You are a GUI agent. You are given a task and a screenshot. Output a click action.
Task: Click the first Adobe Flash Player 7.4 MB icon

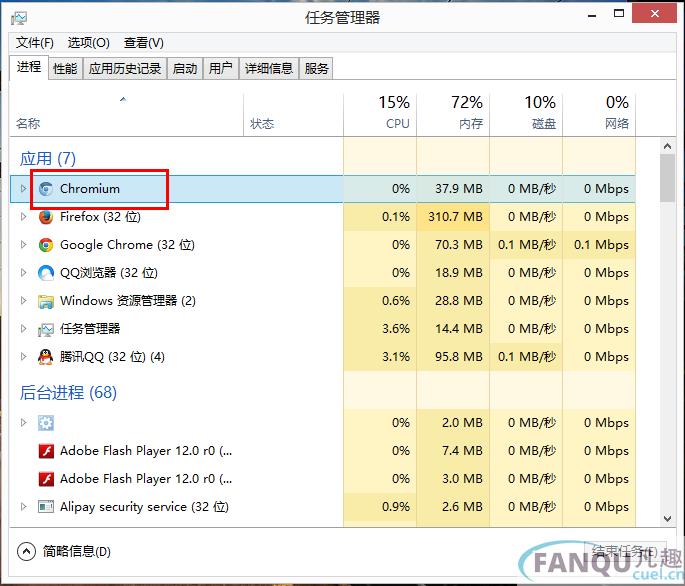click(x=46, y=451)
